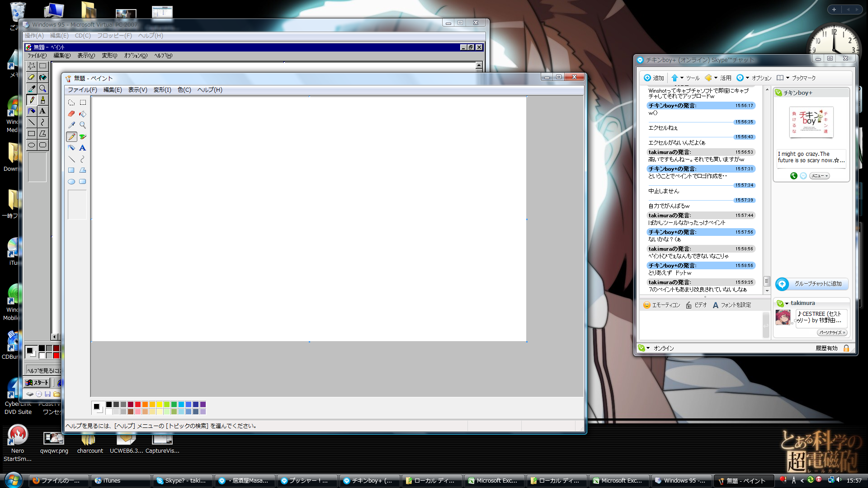The image size is (868, 488).
Task: Choose the airbrush tool in Vista Paint
Action: tap(71, 148)
